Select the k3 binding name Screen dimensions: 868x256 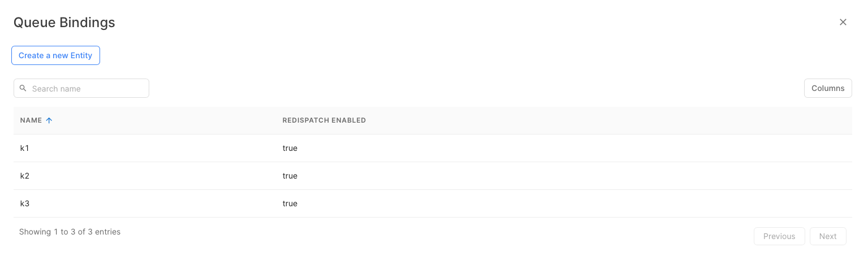[24, 203]
